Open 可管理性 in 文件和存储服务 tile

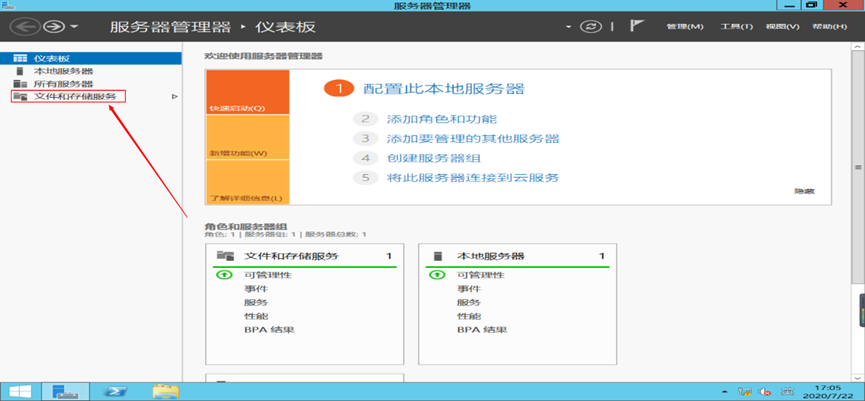pyautogui.click(x=268, y=275)
